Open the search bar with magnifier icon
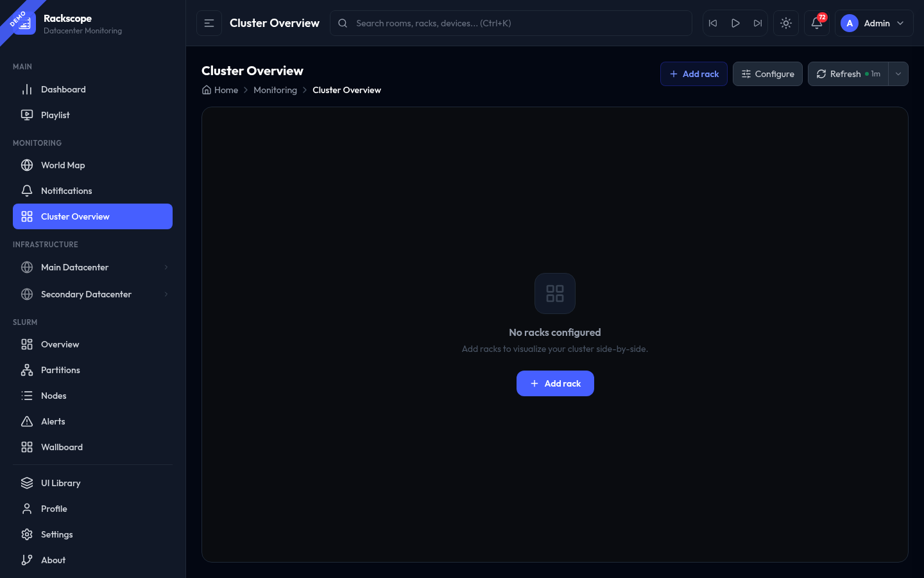This screenshot has height=578, width=924. pos(511,22)
